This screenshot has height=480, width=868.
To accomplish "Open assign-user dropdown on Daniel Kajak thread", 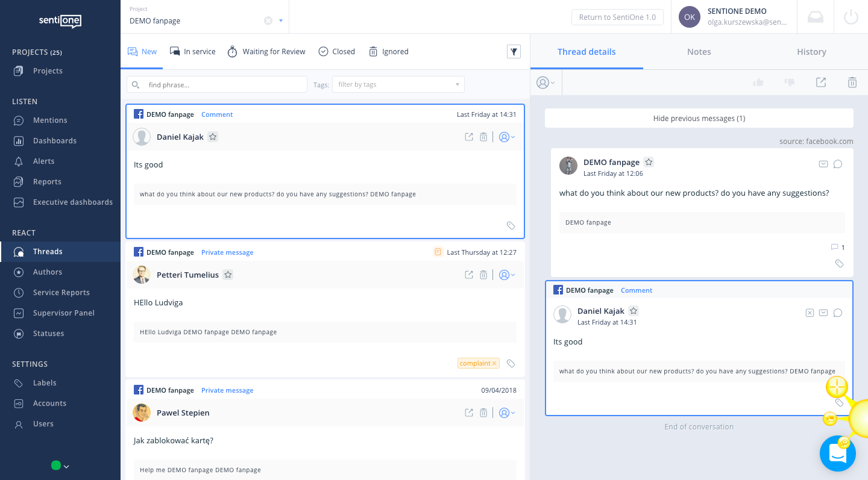I will coord(507,137).
